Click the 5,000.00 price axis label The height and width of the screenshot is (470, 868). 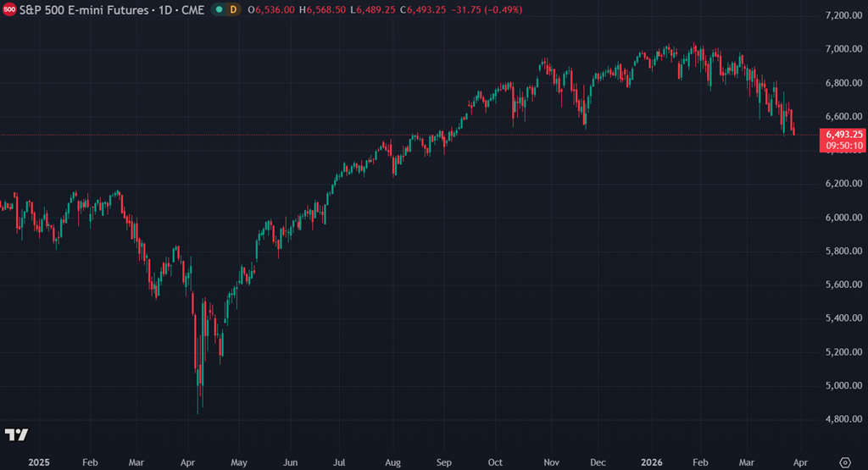point(843,386)
